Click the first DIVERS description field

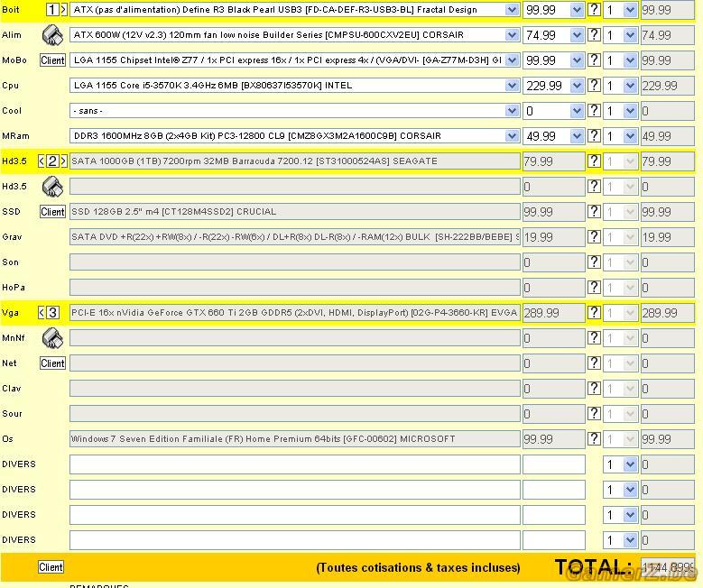click(x=294, y=464)
